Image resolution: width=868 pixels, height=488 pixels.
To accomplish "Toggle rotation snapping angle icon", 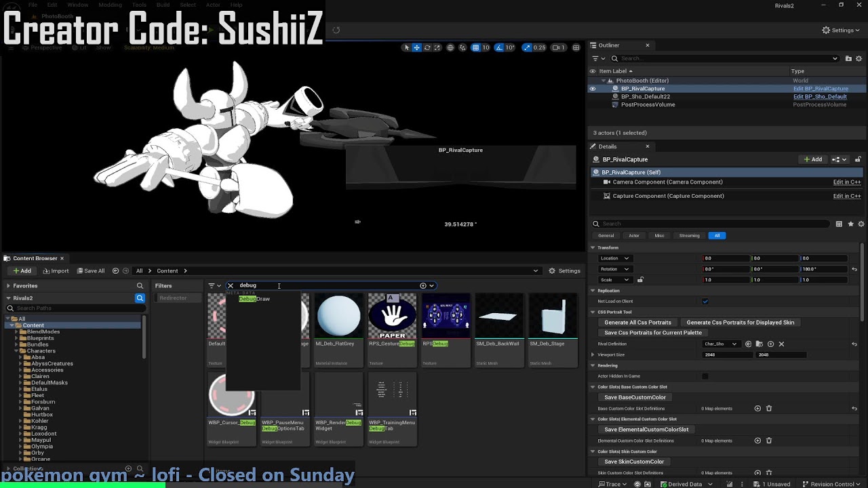I will point(499,47).
